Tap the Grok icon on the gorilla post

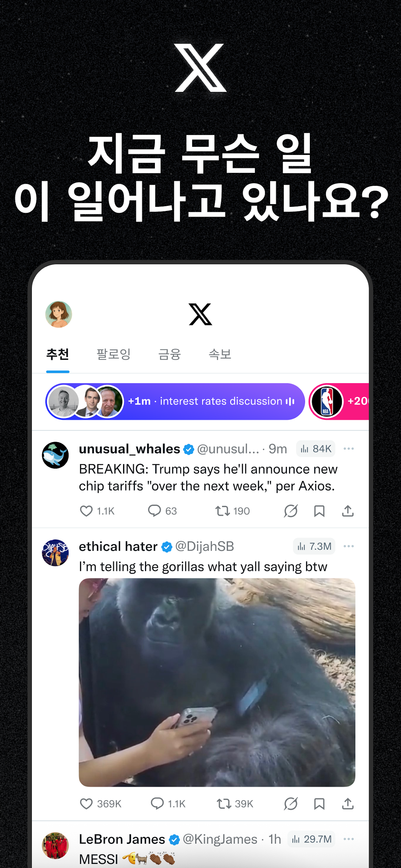tap(290, 804)
